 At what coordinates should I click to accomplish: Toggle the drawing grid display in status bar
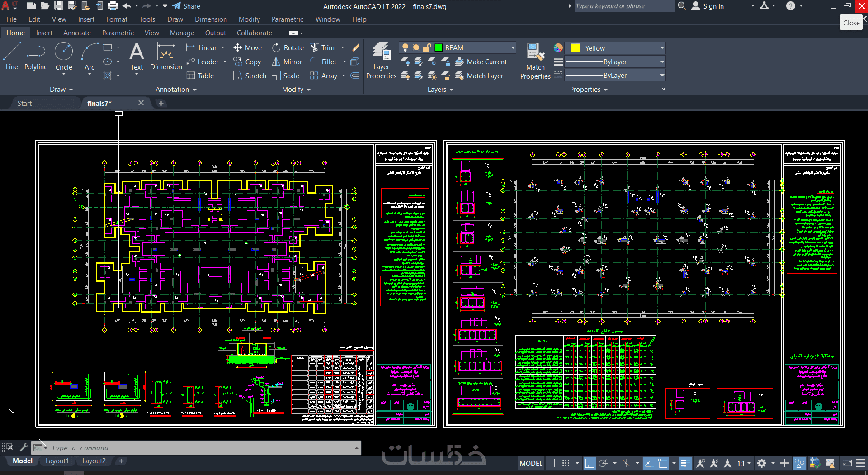(x=552, y=463)
